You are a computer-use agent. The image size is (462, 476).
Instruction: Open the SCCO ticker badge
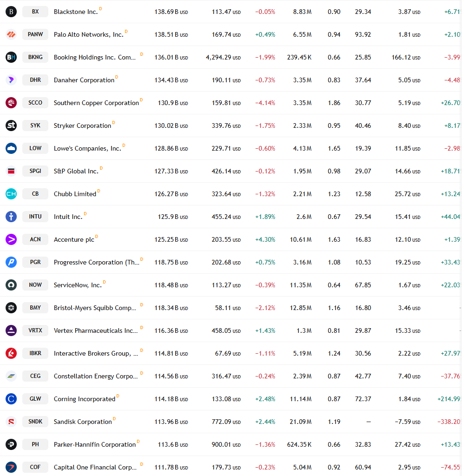(35, 103)
